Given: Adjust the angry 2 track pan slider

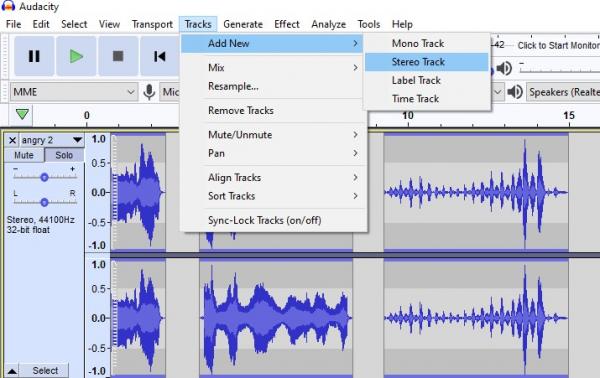Looking at the screenshot, I should point(44,202).
